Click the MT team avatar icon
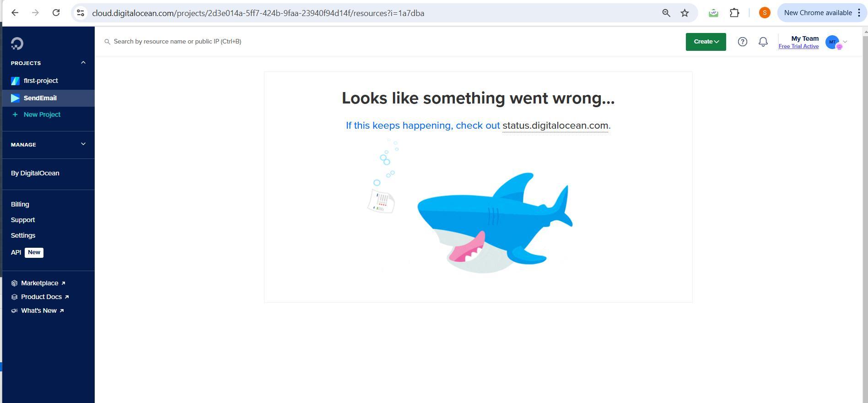This screenshot has width=868, height=403. tap(833, 42)
